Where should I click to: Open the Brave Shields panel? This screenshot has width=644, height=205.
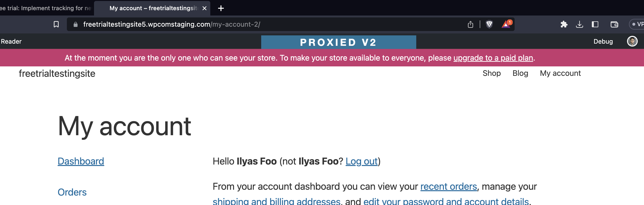click(489, 24)
